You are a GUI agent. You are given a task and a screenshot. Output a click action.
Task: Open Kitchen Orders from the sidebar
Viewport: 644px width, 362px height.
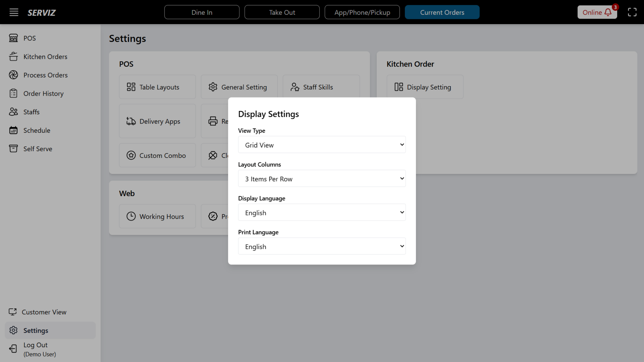[14, 57]
